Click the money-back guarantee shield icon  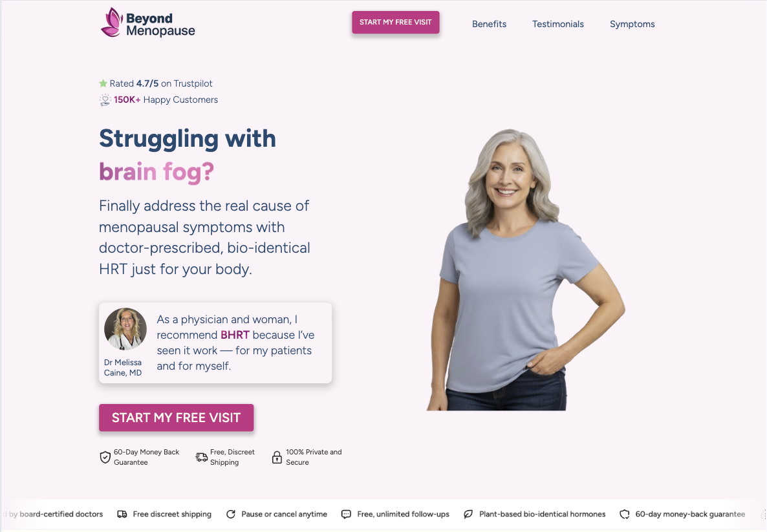pos(105,457)
